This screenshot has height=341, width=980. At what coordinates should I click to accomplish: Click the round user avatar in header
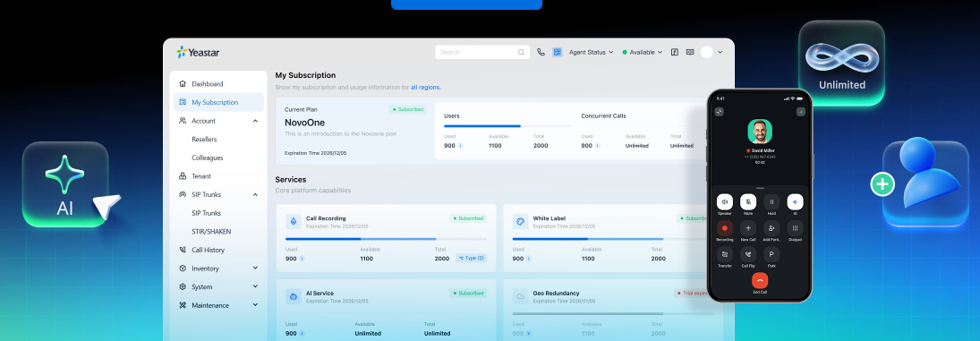707,53
